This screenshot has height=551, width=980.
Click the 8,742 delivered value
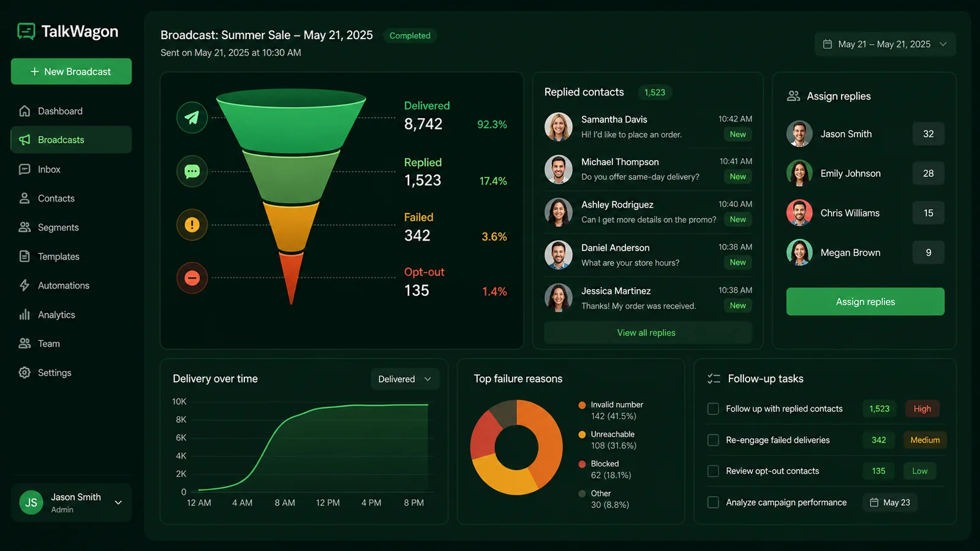coord(423,124)
